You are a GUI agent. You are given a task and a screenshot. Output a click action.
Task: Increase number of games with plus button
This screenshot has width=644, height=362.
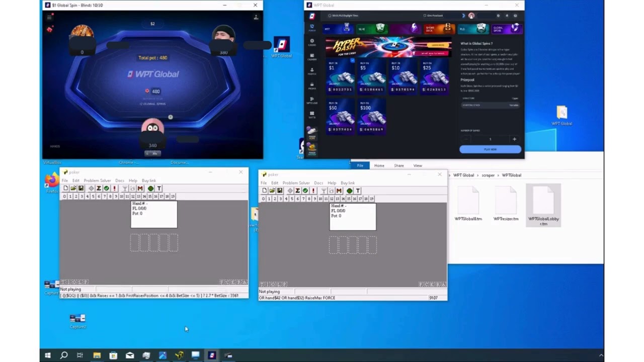(x=514, y=139)
